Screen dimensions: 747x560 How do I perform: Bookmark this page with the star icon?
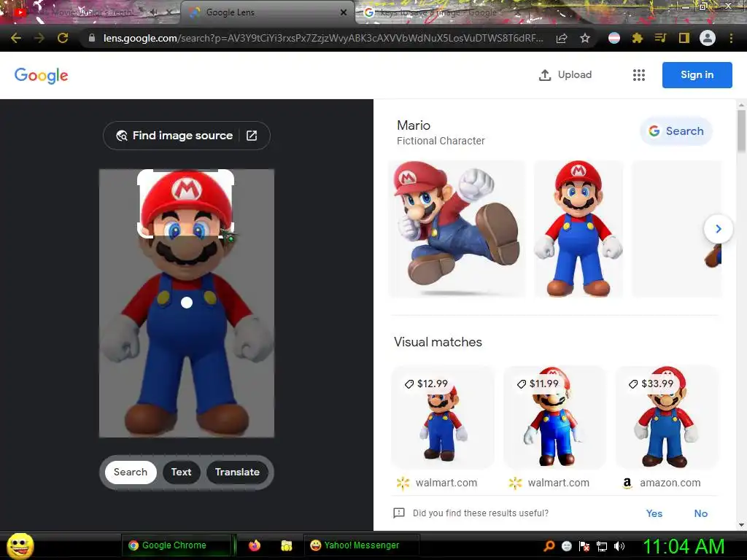(x=585, y=38)
